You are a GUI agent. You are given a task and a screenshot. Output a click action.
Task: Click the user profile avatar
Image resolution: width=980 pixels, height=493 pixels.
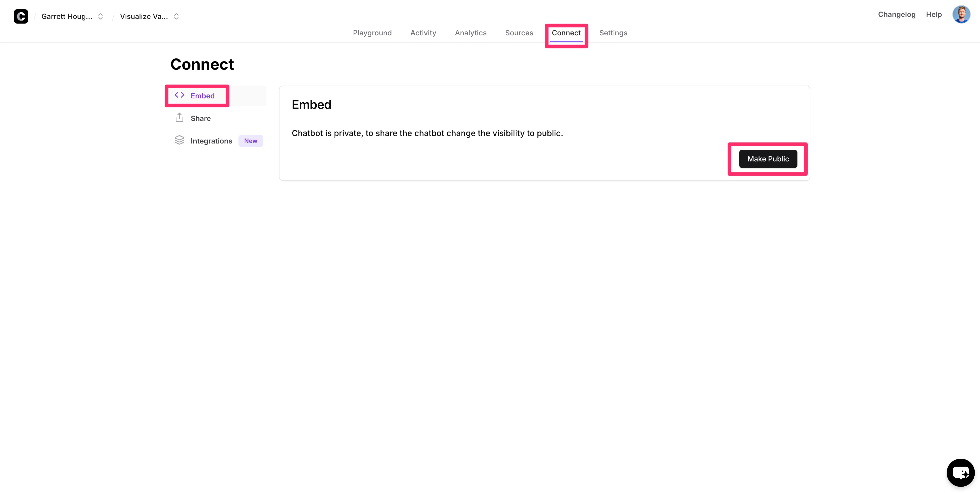click(x=961, y=14)
